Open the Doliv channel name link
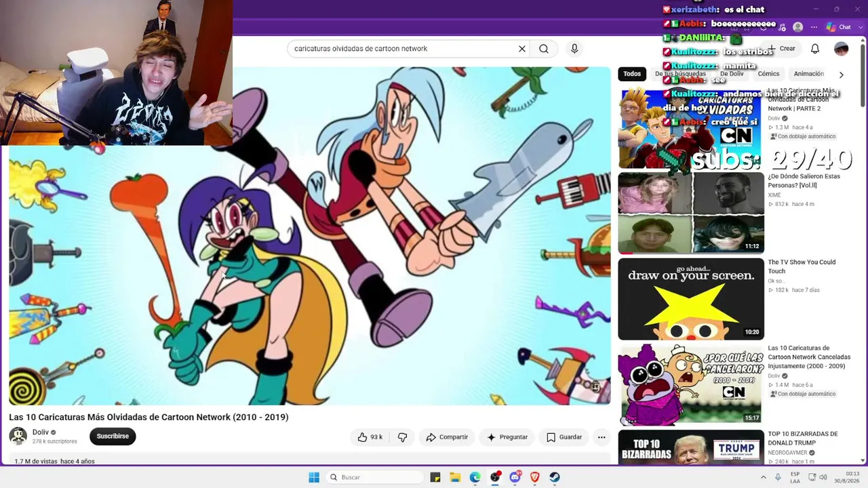This screenshot has width=868, height=488. [x=41, y=432]
